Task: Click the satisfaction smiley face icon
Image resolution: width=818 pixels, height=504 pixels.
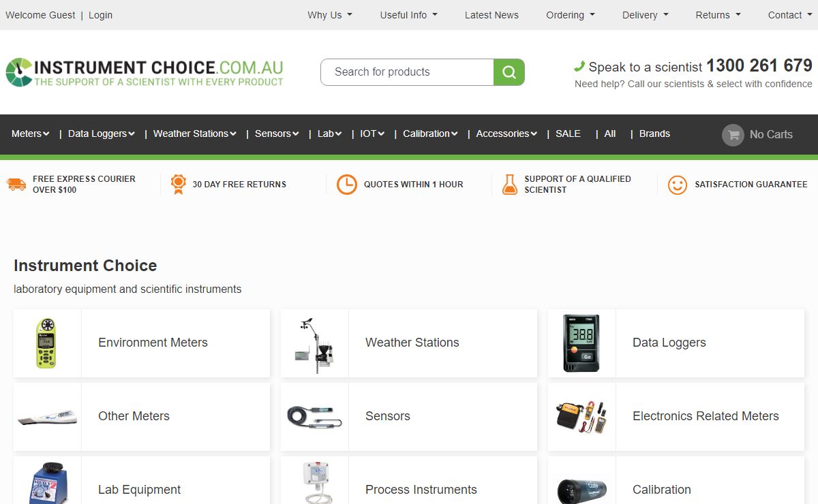Action: click(678, 185)
